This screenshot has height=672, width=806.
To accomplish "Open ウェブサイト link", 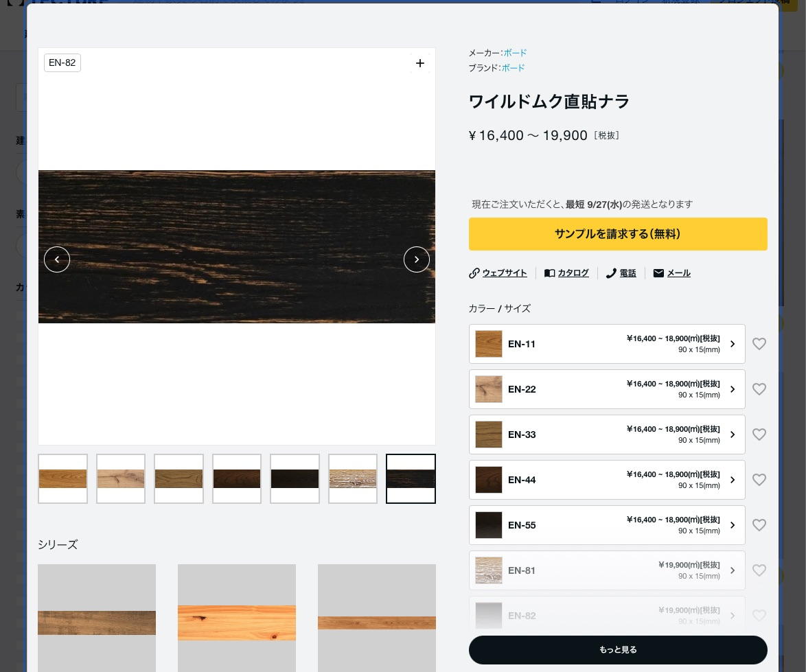I will 504,273.
